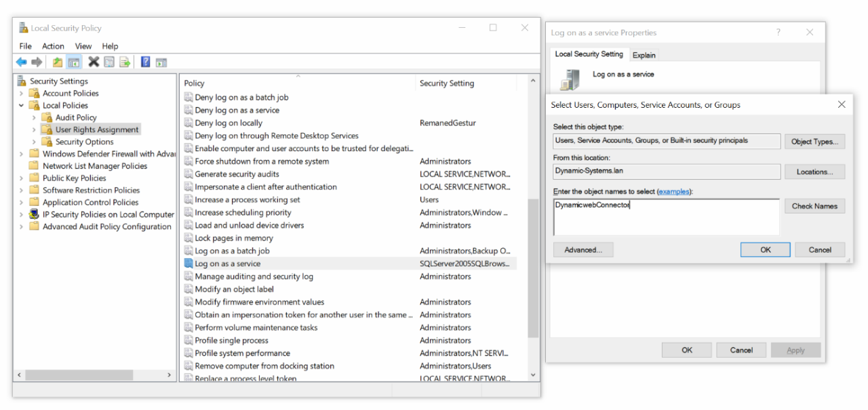Image resolution: width=868 pixels, height=410 pixels.
Task: Click the Show/Hide Action Pane icon
Action: [161, 62]
